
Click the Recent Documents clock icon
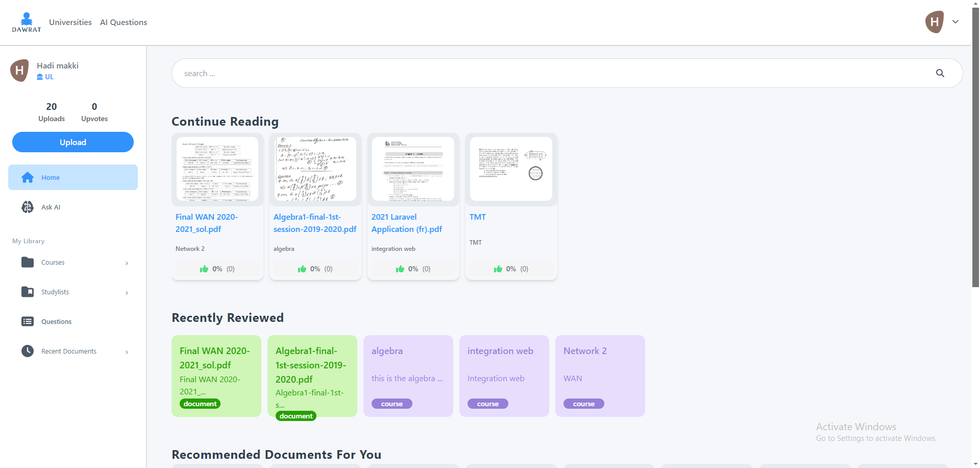pos(28,351)
